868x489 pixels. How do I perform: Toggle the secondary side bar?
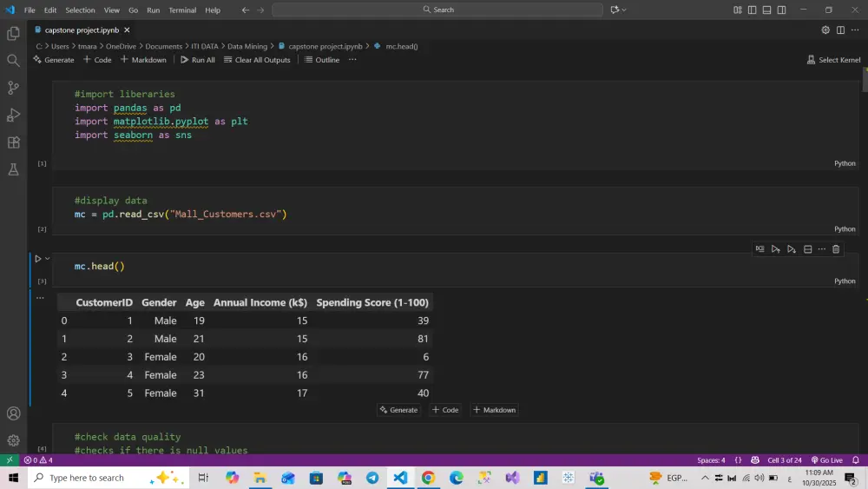coord(782,10)
